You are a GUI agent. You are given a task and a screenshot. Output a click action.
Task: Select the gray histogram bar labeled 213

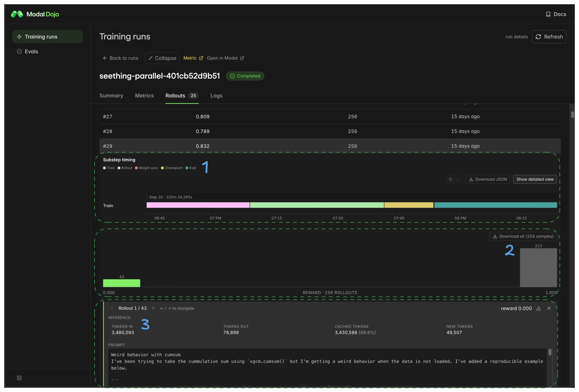click(538, 268)
